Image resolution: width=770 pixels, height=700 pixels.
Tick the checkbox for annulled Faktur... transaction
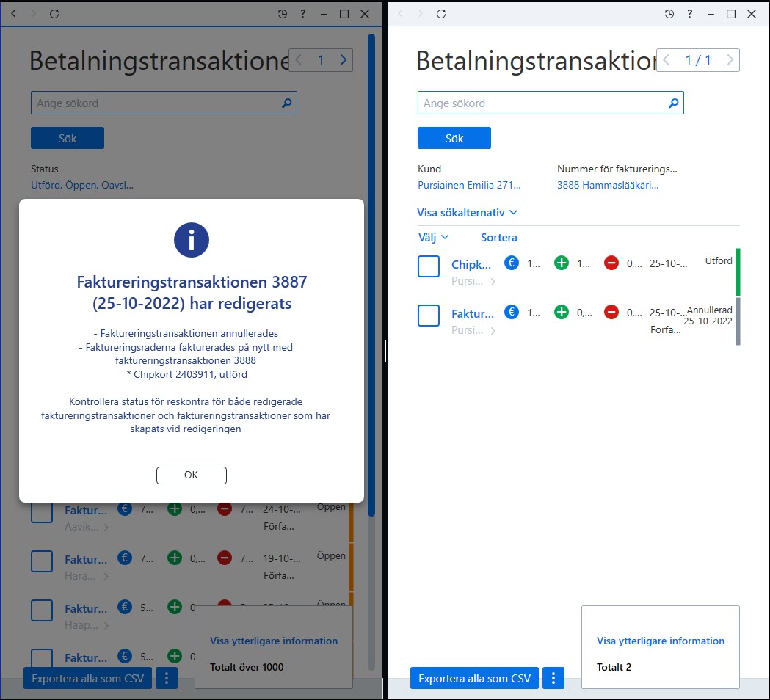point(429,316)
